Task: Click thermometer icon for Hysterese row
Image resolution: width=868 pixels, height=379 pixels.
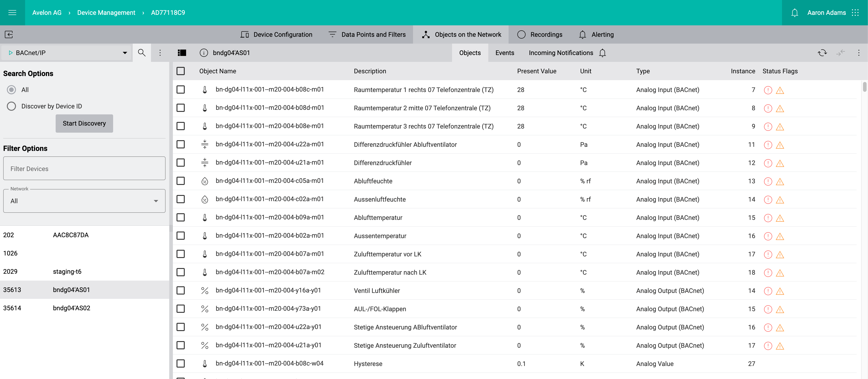Action: (205, 363)
